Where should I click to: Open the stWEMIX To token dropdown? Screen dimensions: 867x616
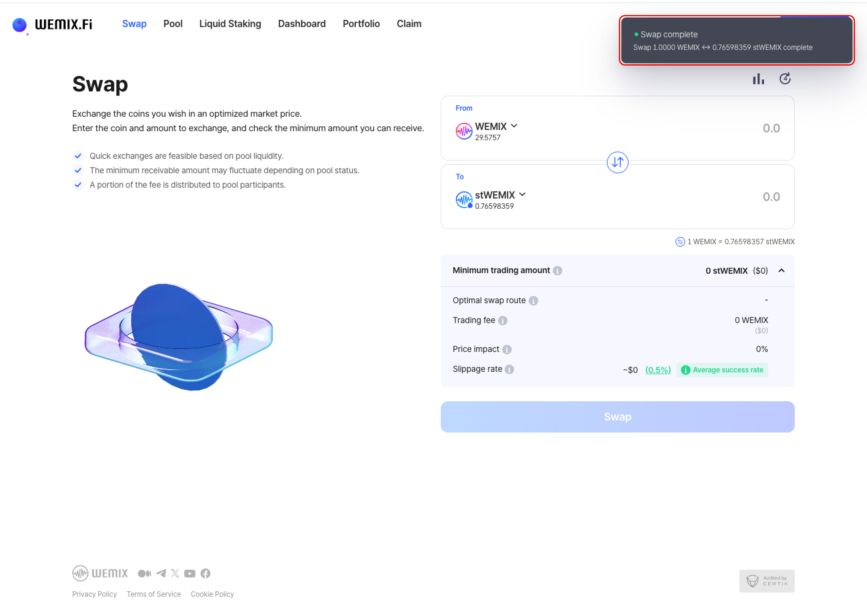tap(500, 195)
